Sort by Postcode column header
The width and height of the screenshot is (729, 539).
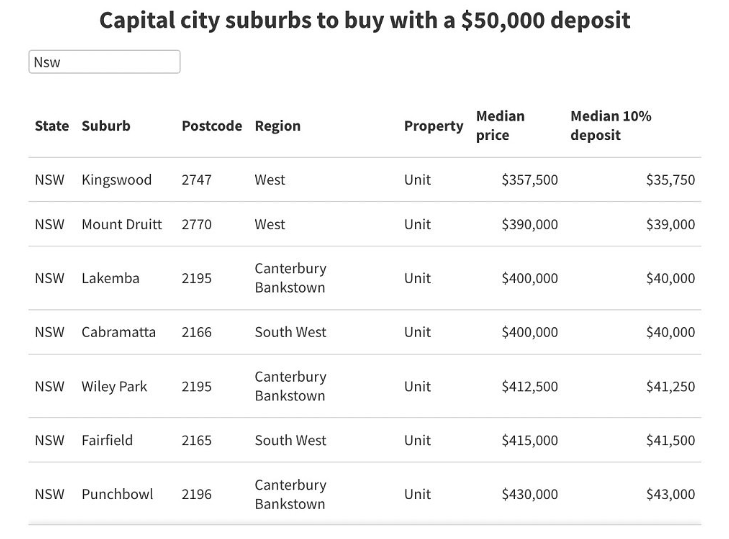[212, 126]
